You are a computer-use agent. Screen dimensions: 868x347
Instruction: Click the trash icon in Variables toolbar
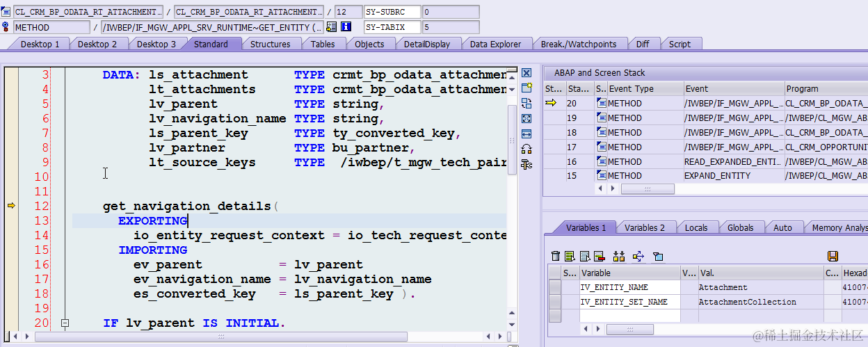click(x=555, y=256)
